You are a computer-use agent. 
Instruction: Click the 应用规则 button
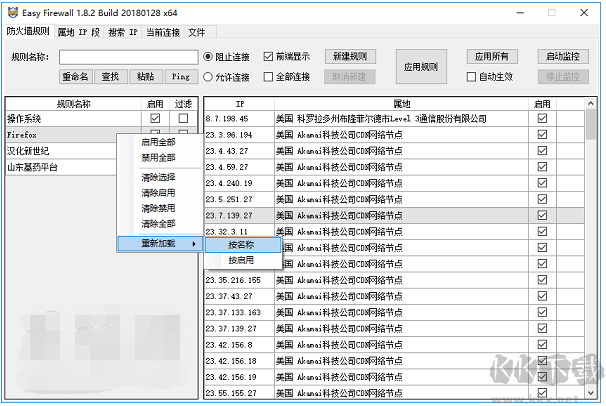(422, 65)
